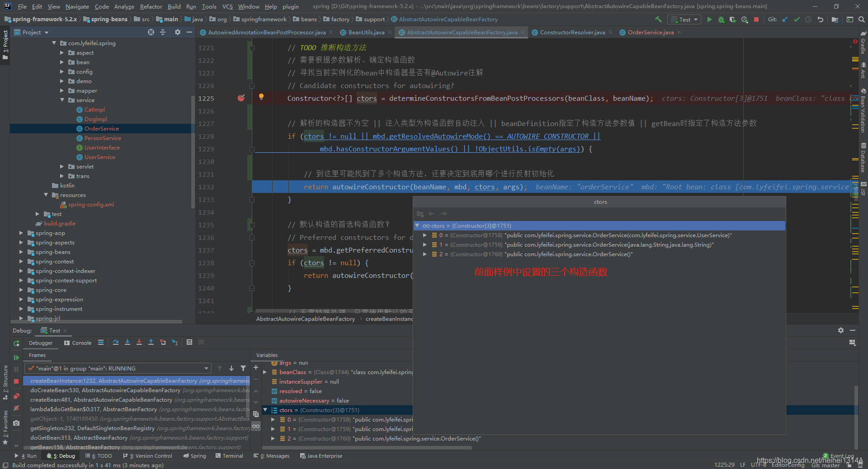
Task: Expand constructor 0 in the ctors popup
Action: coord(425,235)
